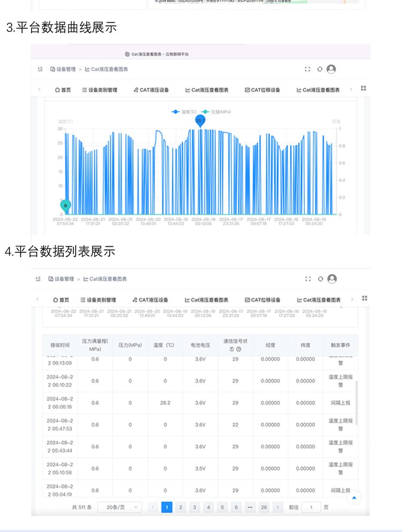Image resolution: width=402 pixels, height=532 pixels.
Task: Click fullscreen icon in upper chart header
Action: click(x=307, y=69)
